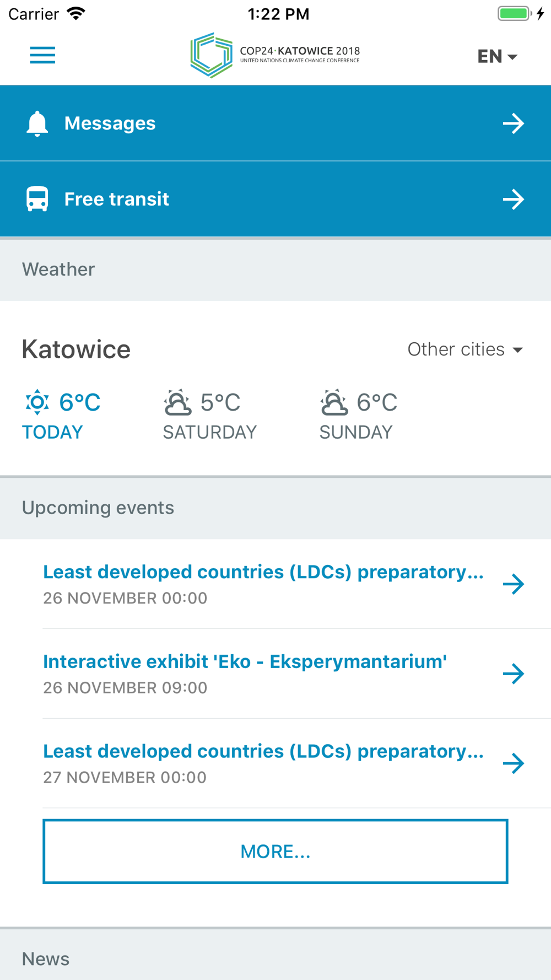The height and width of the screenshot is (980, 551).
Task: Tap the arrow on the Messages row
Action: [514, 123]
